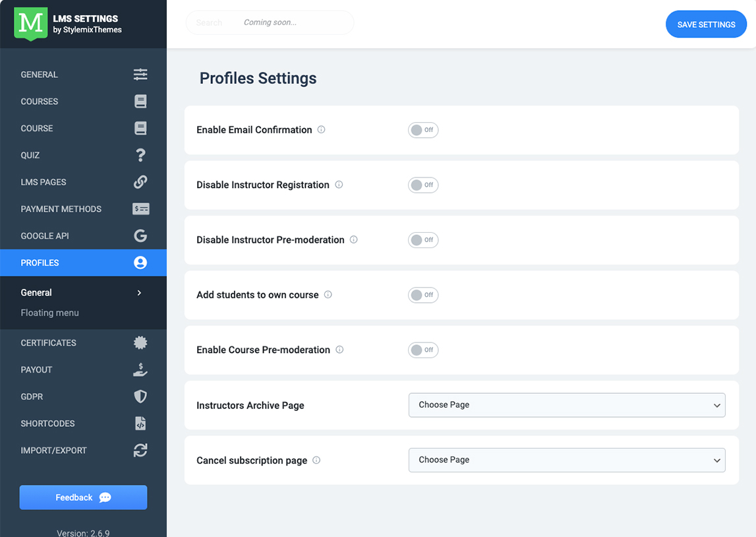Select Floating menu submenu item
Viewport: 756px width, 537px height.
tap(49, 313)
